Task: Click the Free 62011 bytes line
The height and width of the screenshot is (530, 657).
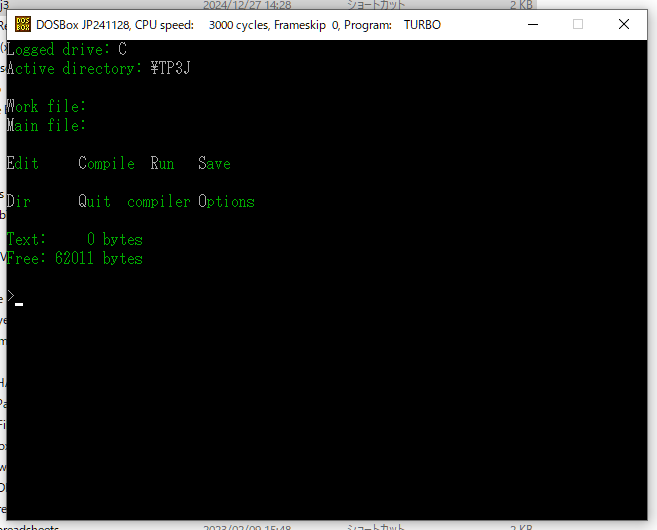Action: [x=75, y=259]
